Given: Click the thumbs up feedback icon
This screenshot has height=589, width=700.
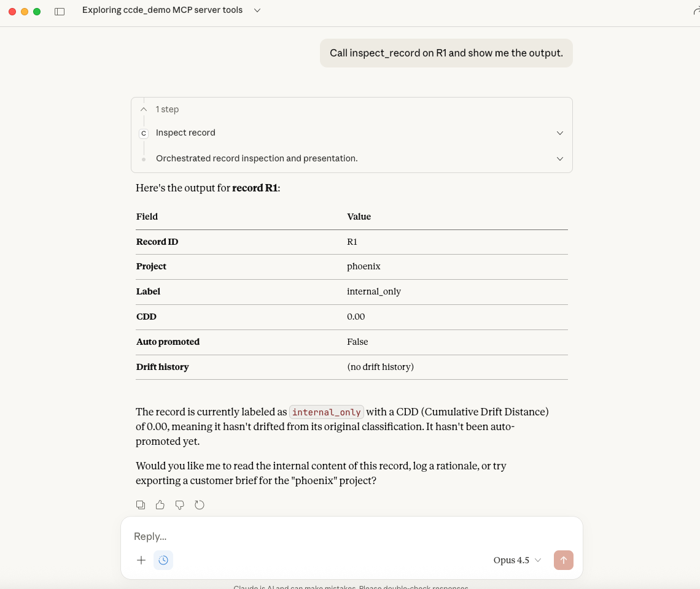Looking at the screenshot, I should pyautogui.click(x=160, y=505).
